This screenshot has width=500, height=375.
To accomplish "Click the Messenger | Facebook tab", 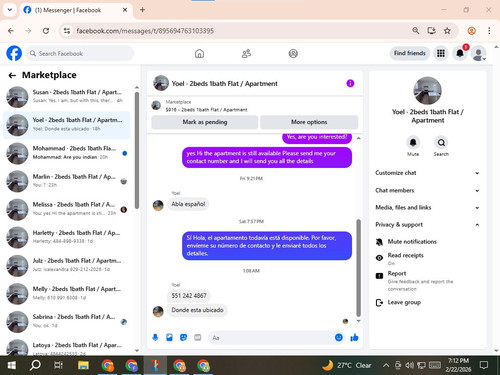I will pos(76,10).
